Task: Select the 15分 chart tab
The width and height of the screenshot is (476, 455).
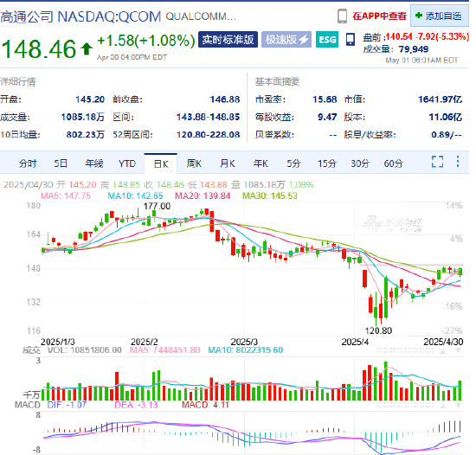Action: pyautogui.click(x=327, y=163)
